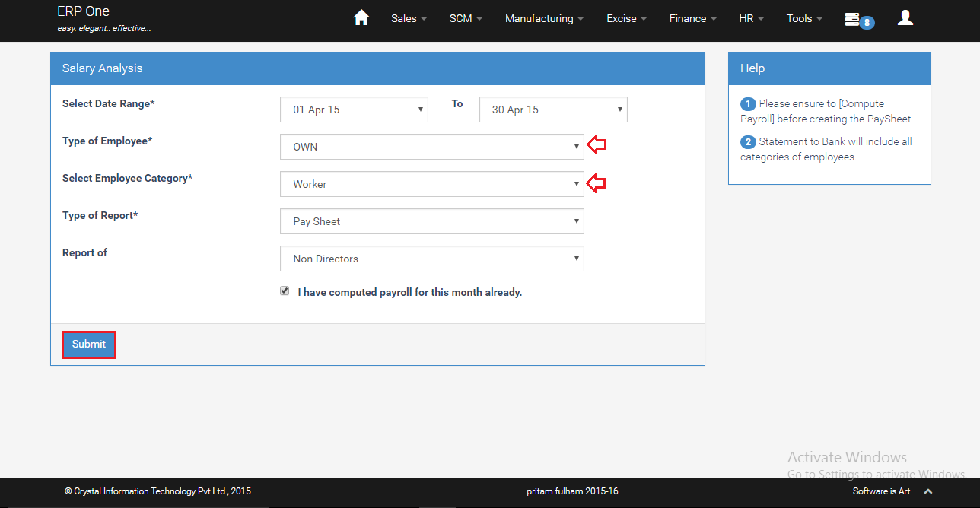Click the ERP One brand link
This screenshot has width=980, height=508.
pos(84,11)
